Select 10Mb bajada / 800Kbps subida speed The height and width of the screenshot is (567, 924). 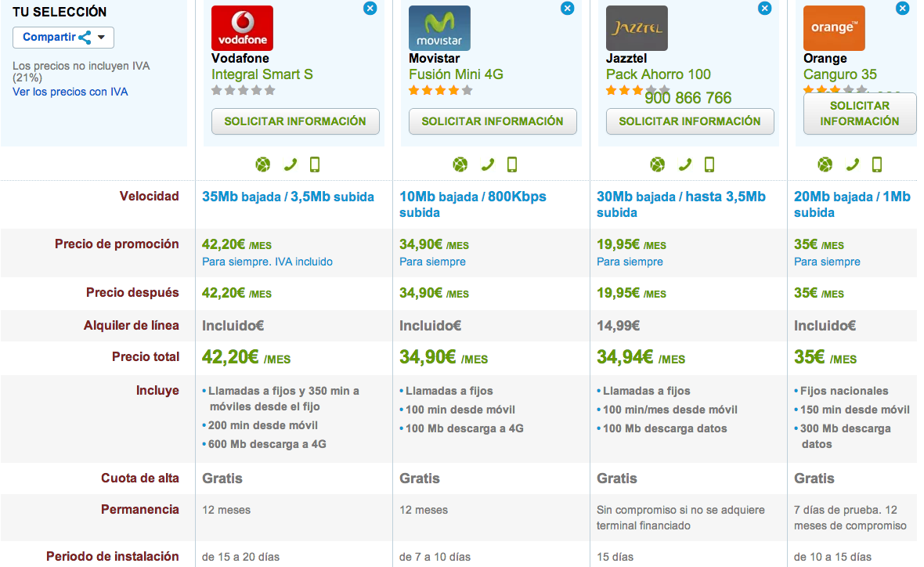pyautogui.click(x=473, y=204)
